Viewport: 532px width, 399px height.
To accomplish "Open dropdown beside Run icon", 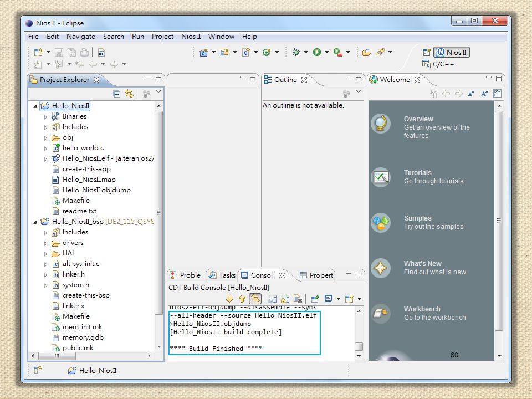I will tap(327, 52).
